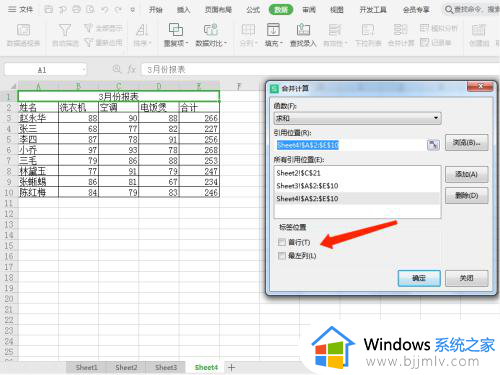Enable the 首行(T) checkbox
The width and height of the screenshot is (500, 375).
(x=282, y=242)
